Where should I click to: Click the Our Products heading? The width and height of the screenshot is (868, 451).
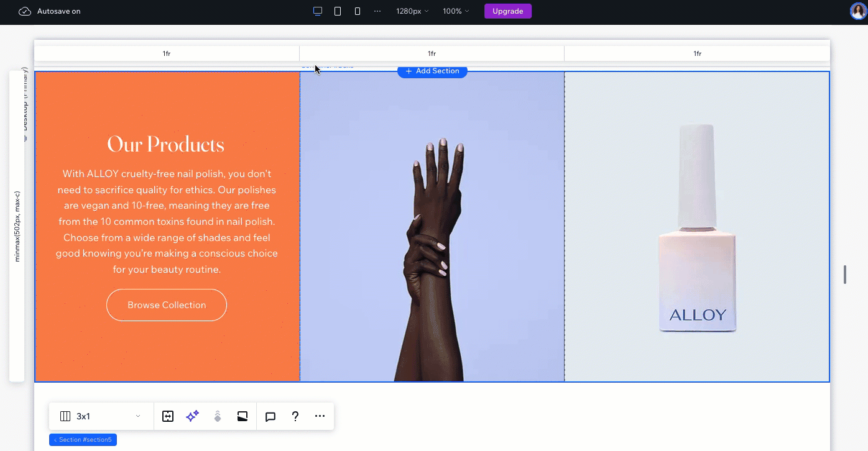(x=166, y=144)
